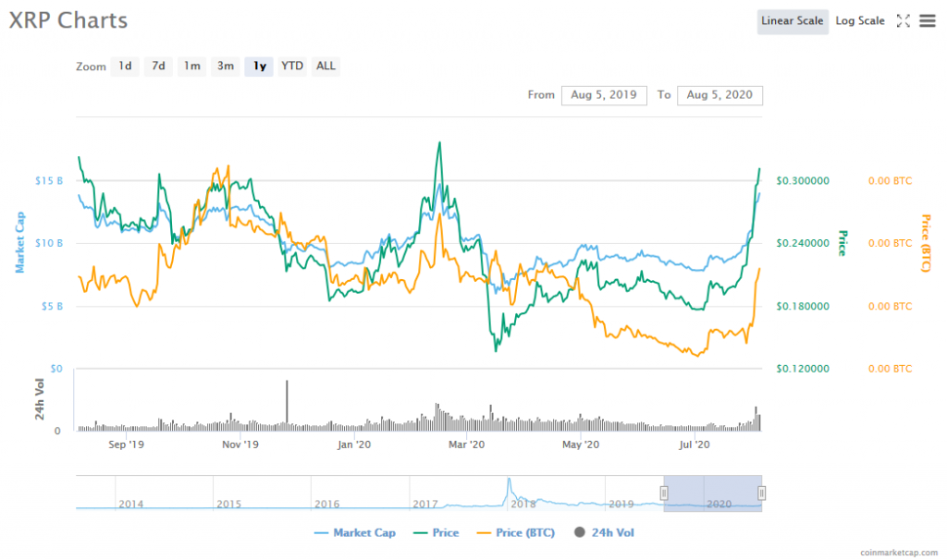Switch chart to Log Scale
Image resolution: width=947 pixels, height=560 pixels.
click(x=859, y=21)
